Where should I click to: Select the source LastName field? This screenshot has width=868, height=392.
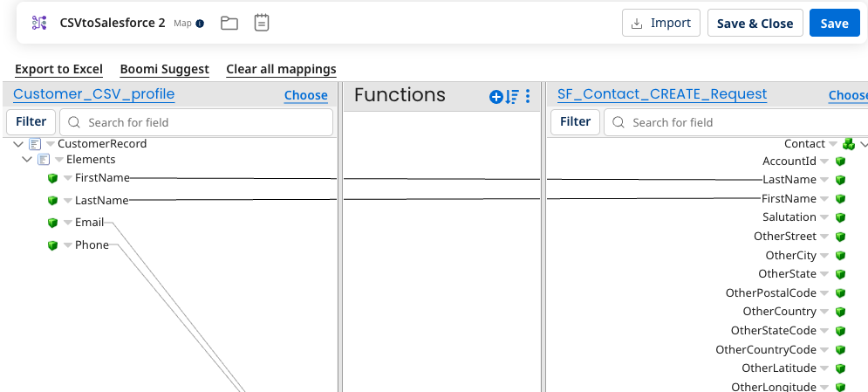tap(101, 201)
